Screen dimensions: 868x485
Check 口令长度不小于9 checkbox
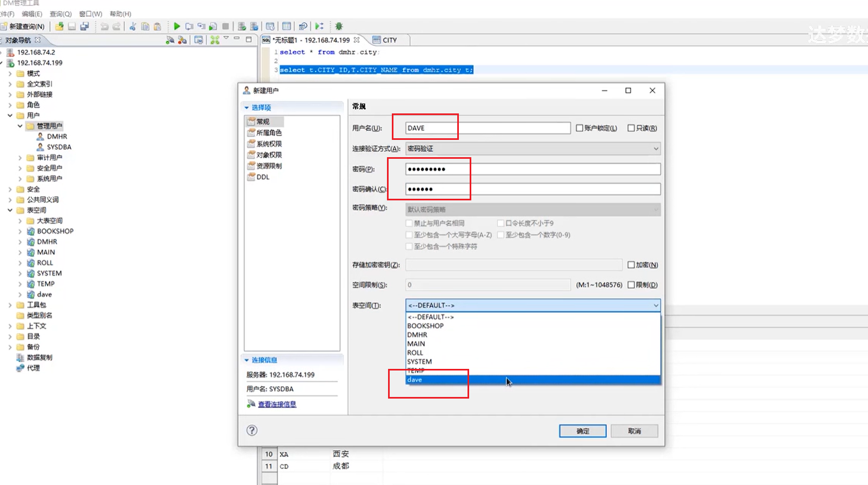click(x=500, y=223)
